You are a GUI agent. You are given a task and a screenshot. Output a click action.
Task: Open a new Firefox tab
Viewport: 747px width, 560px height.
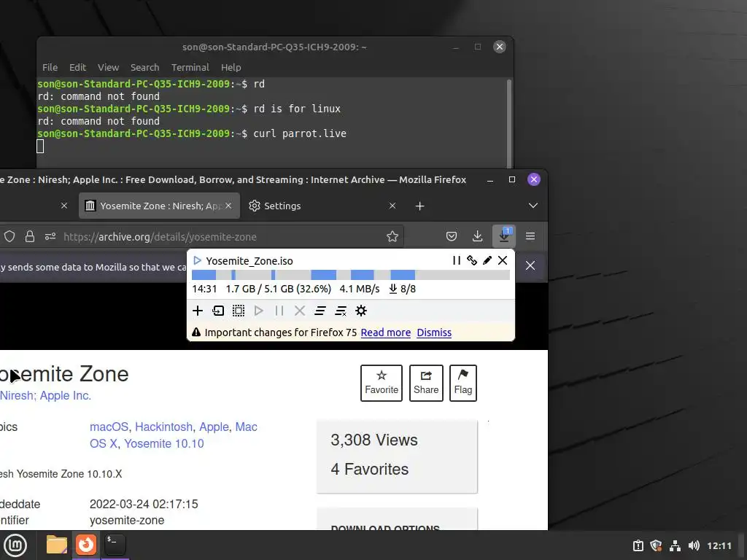coord(419,206)
